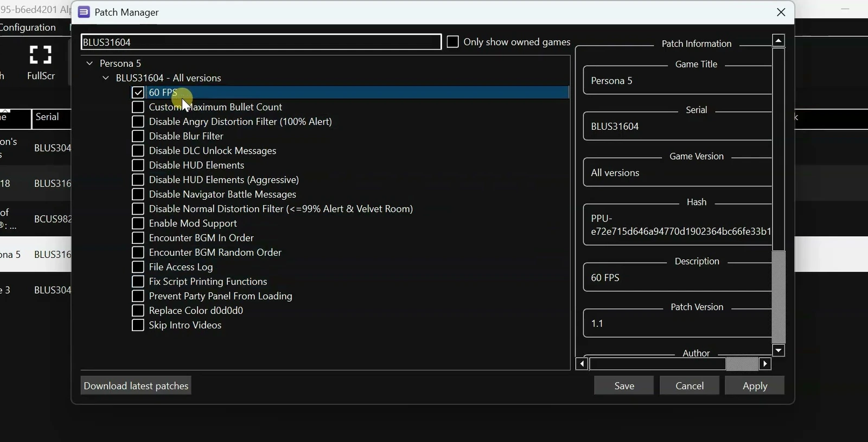Click the Apply button

pyautogui.click(x=755, y=386)
